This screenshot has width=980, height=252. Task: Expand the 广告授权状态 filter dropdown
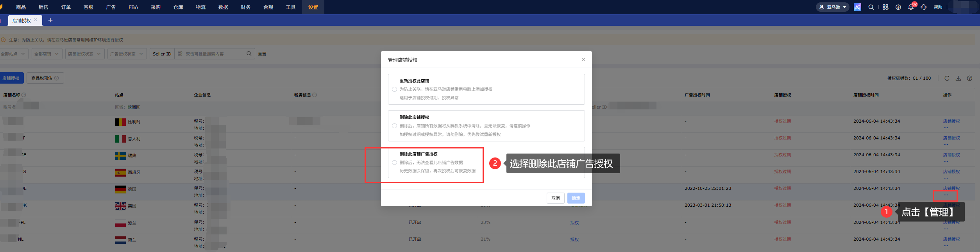127,54
